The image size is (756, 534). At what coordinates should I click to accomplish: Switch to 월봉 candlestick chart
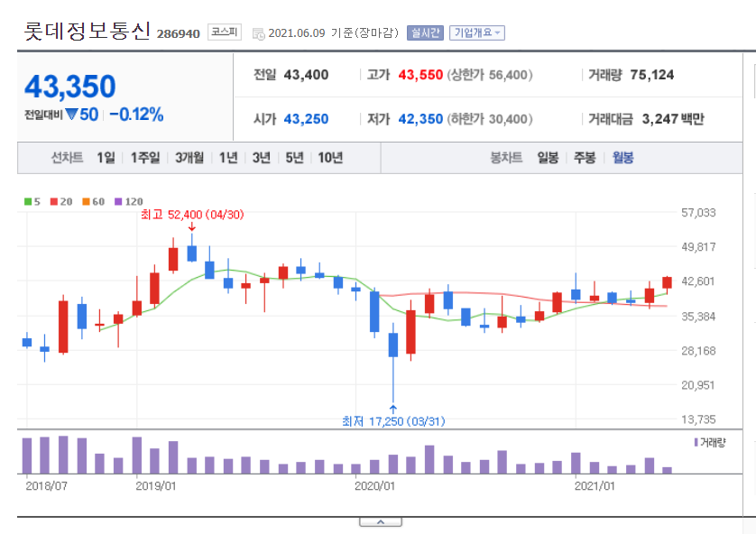622,158
